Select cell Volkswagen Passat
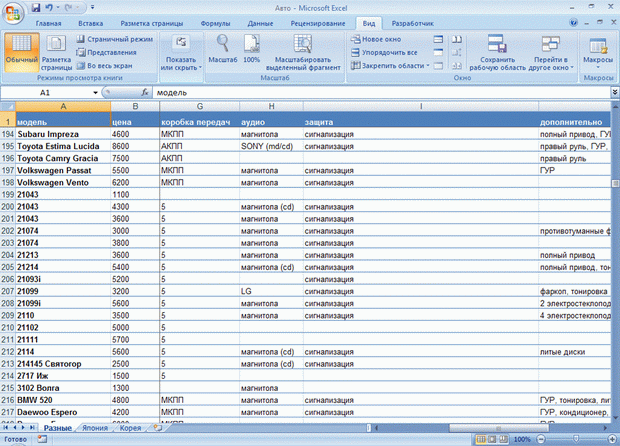Viewport: 620px width, 446px height. (63, 170)
